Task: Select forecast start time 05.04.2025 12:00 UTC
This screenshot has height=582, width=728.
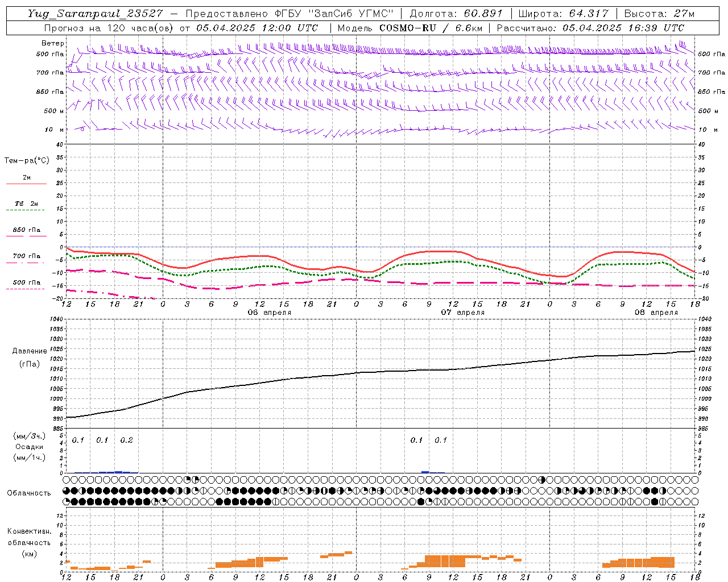Action: (x=258, y=28)
